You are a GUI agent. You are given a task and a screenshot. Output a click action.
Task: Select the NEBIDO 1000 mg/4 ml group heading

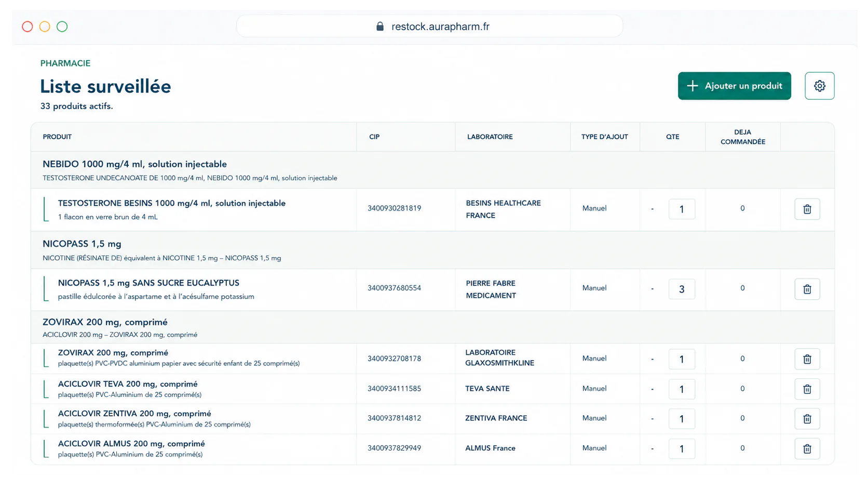134,164
